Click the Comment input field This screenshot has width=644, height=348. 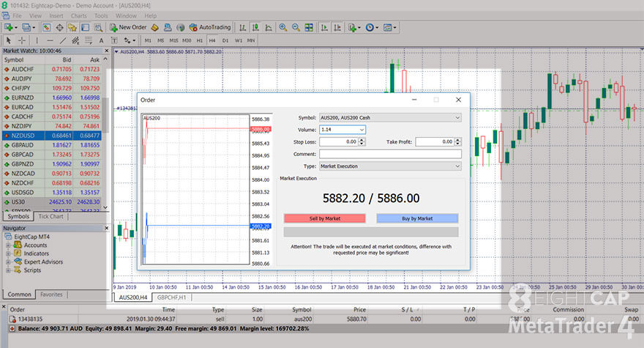point(390,154)
